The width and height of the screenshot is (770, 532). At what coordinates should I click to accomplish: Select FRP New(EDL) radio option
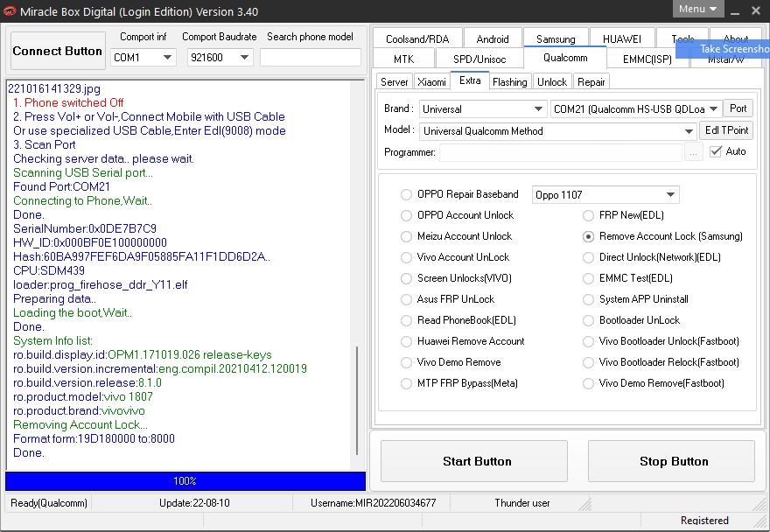pyautogui.click(x=623, y=215)
